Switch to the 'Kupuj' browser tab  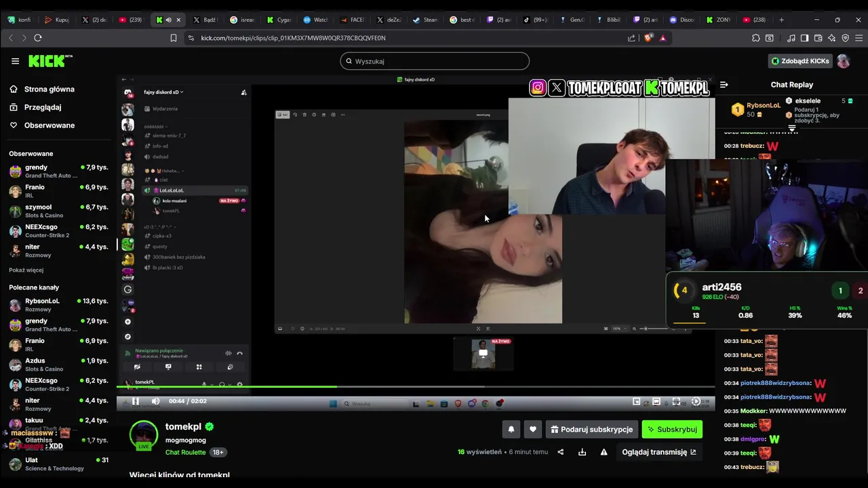pyautogui.click(x=56, y=20)
